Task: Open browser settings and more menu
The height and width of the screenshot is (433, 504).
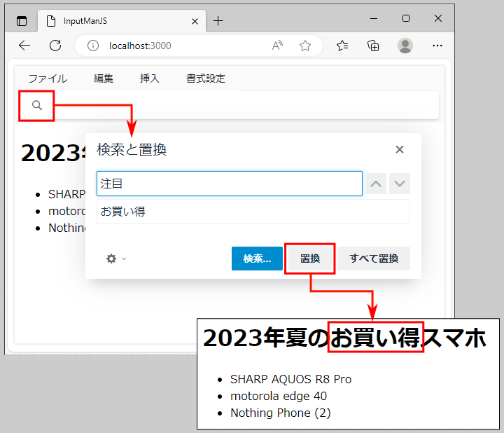Action: 437,46
